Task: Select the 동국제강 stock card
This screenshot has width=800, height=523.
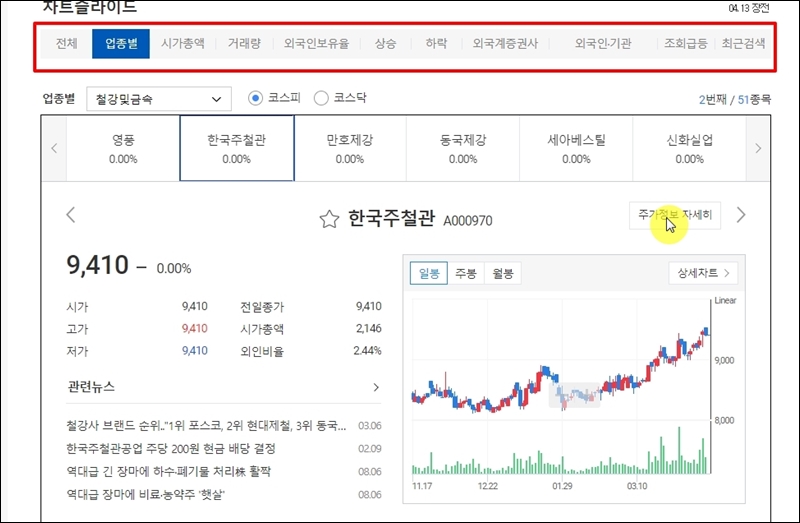Action: 463,148
